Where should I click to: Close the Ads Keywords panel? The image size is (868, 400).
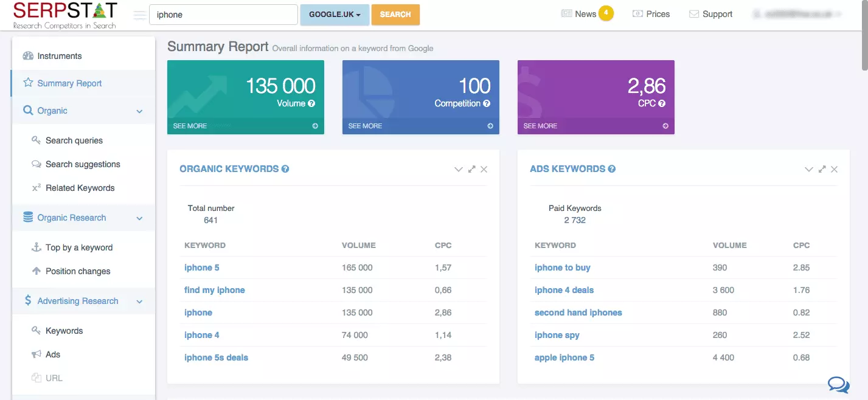tap(835, 170)
